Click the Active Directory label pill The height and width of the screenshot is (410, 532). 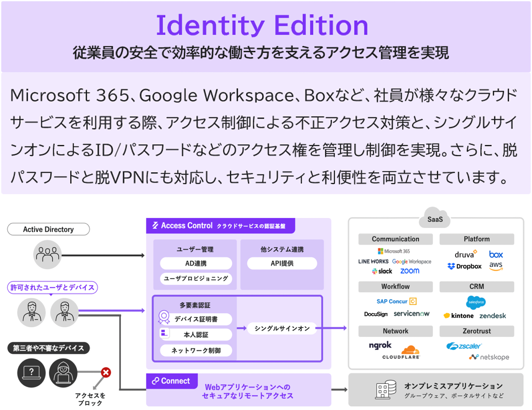(x=49, y=229)
